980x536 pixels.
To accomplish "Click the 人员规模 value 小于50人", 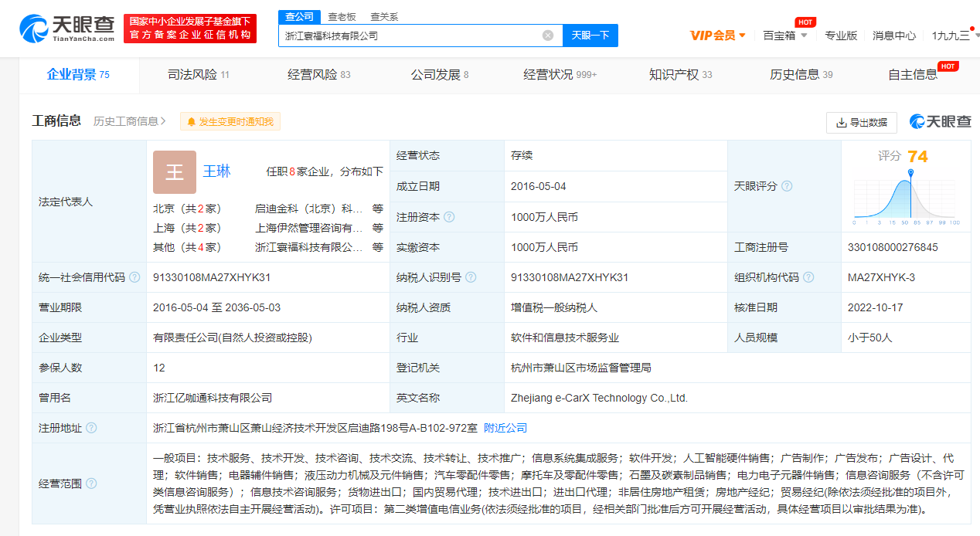I will [870, 338].
